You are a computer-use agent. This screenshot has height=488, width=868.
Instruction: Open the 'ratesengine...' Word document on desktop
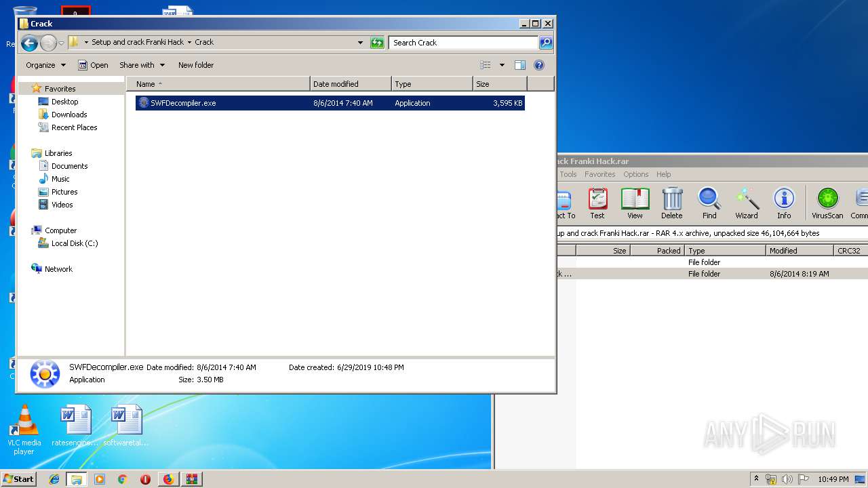coord(75,426)
